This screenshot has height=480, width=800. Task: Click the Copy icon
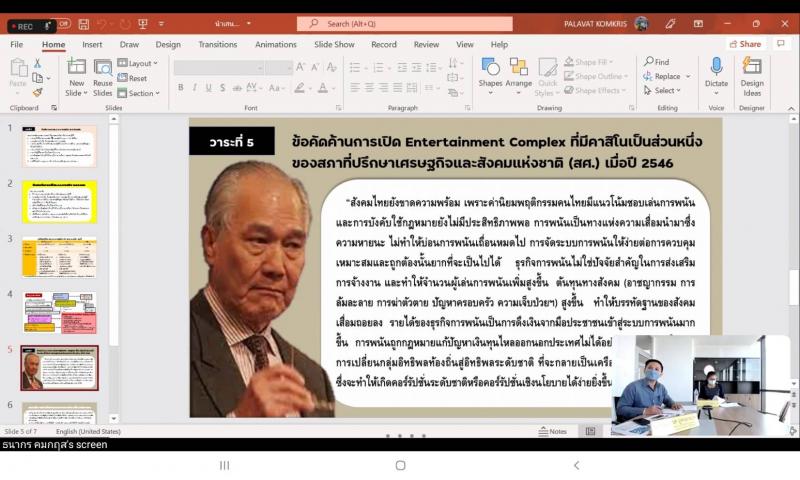point(37,78)
